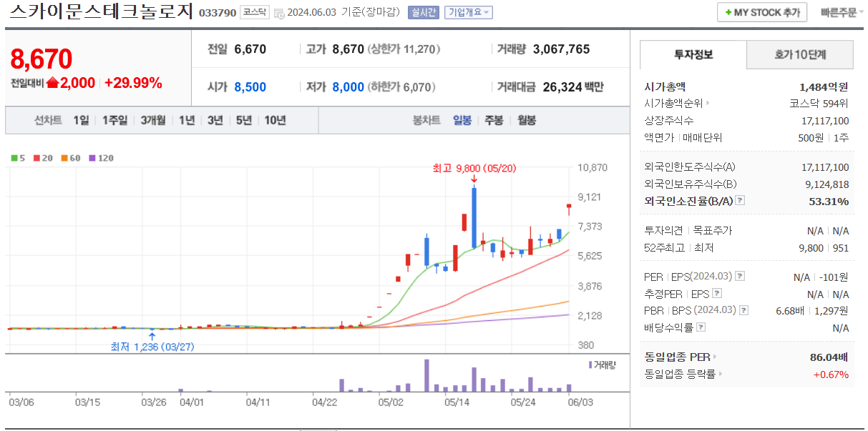Viewport: 868px width, 431px height.
Task: Select the 일봉 daily candle chart
Action: [462, 120]
